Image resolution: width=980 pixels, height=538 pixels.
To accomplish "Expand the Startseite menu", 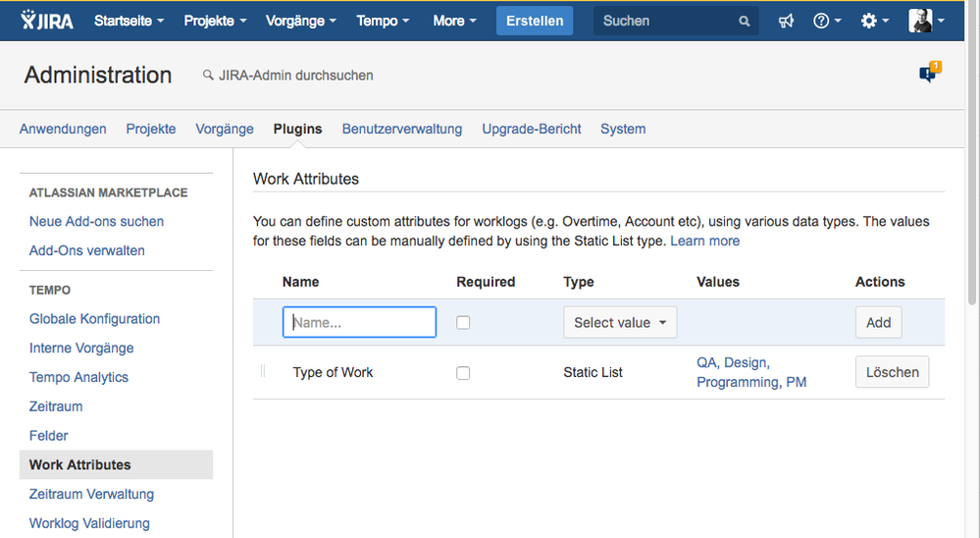I will coord(129,21).
